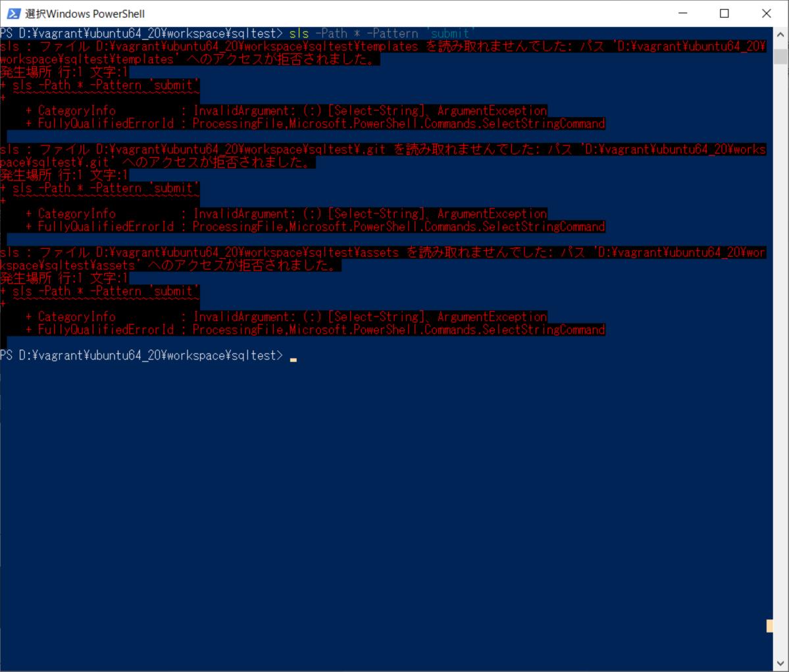Click the scrollbar down arrow
The height and width of the screenshot is (672, 789).
point(780,663)
